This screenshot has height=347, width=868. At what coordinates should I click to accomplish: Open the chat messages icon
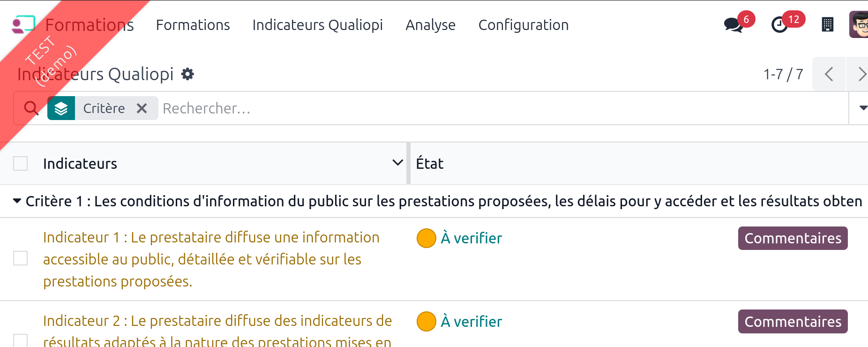733,25
